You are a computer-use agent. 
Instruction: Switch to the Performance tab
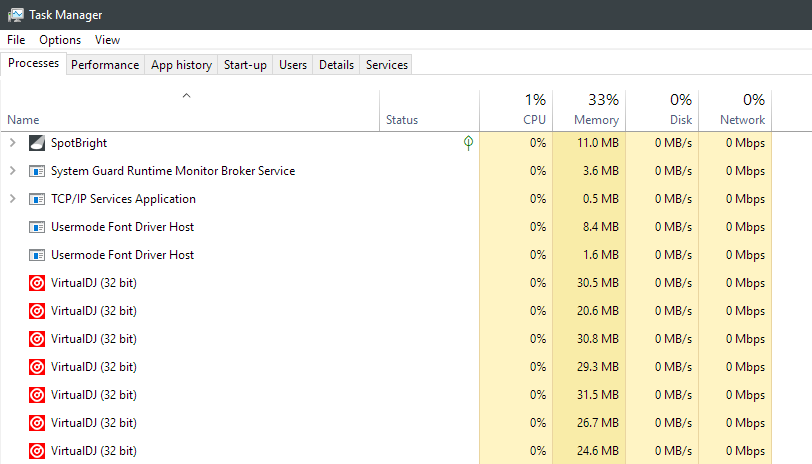click(105, 65)
